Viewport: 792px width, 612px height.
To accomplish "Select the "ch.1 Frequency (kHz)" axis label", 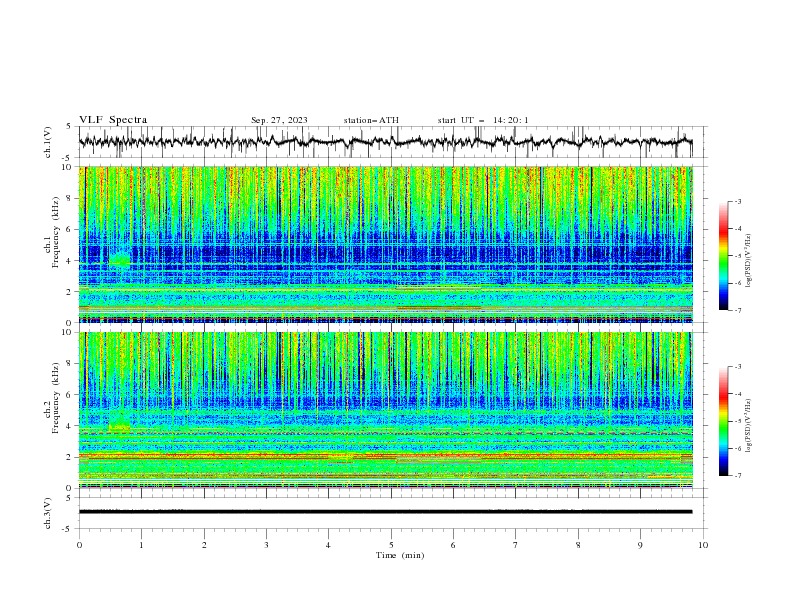I will (x=53, y=233).
